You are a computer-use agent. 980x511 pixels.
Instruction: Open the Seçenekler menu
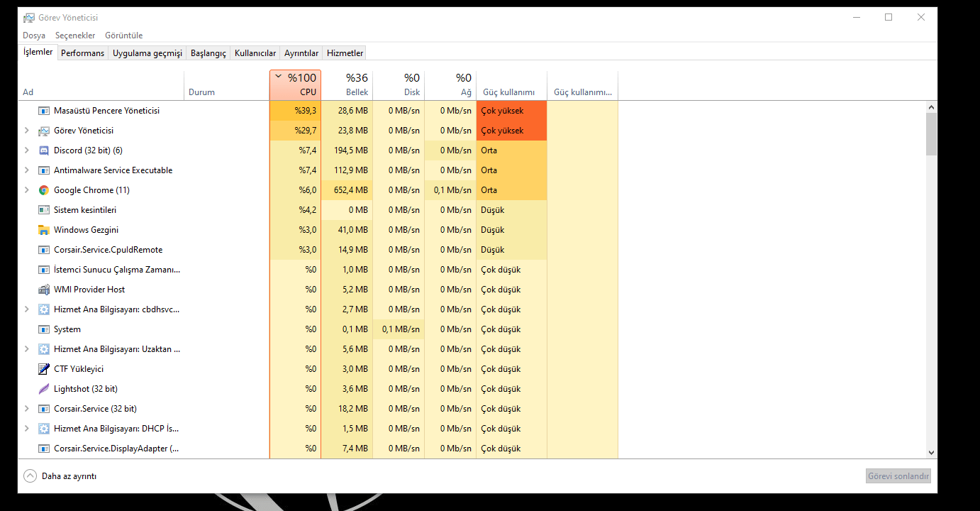[75, 35]
